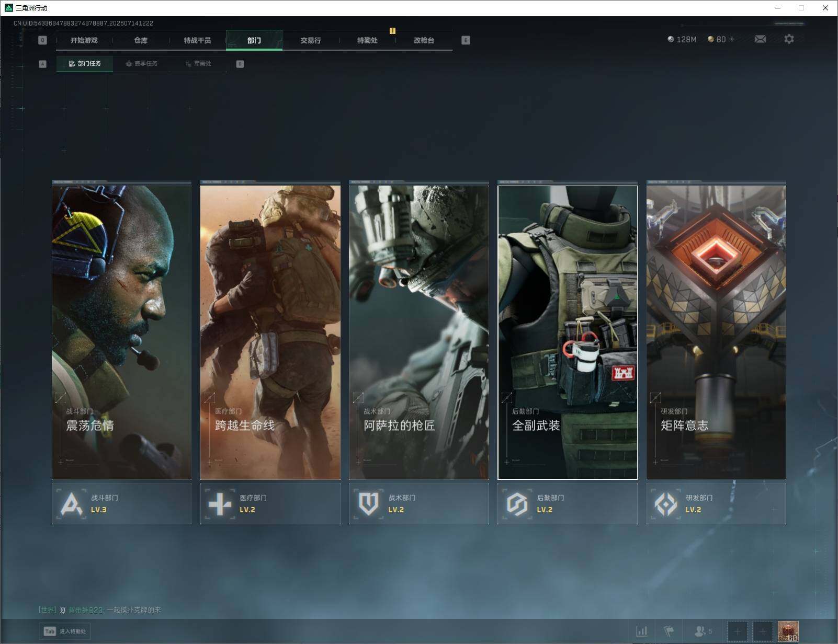The width and height of the screenshot is (838, 644).
Task: Switch to the 仓库 tab
Action: click(x=141, y=40)
